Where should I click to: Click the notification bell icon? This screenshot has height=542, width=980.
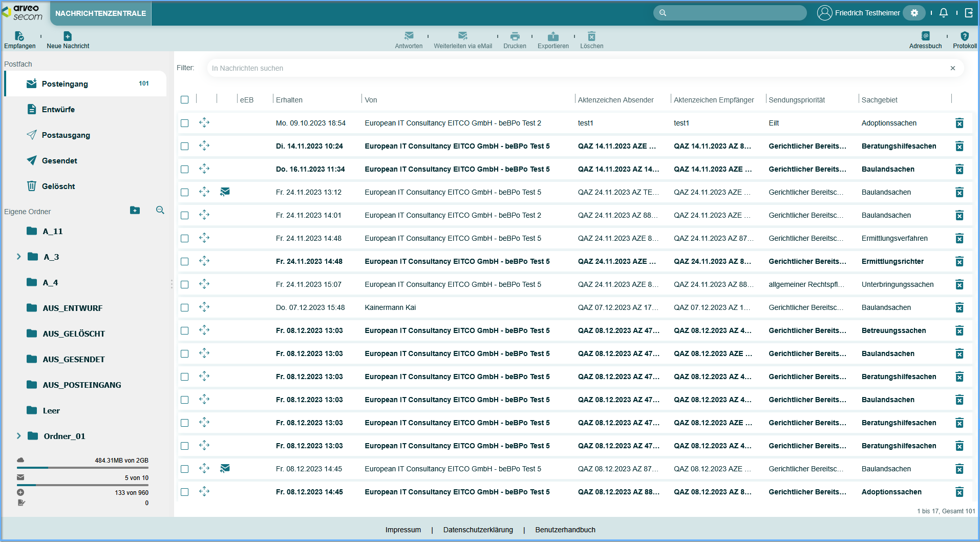click(x=943, y=13)
